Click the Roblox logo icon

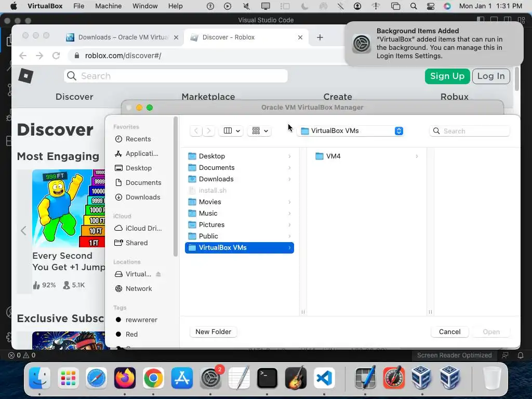[26, 76]
